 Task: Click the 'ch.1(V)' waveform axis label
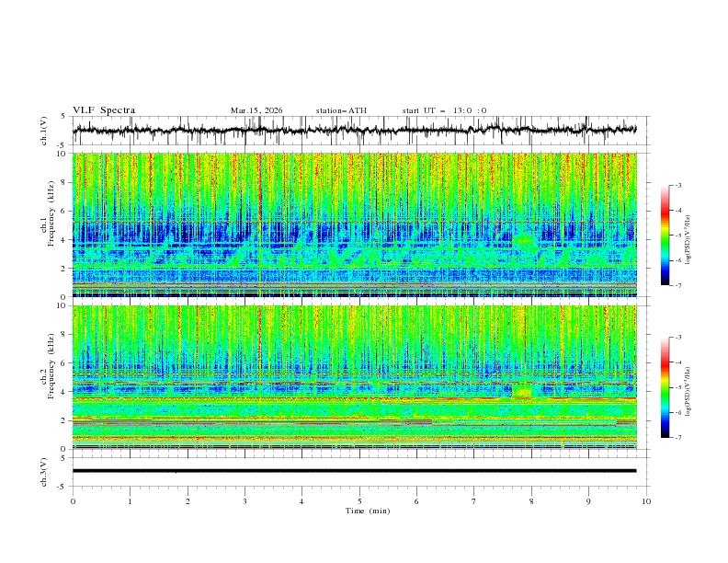tap(44, 131)
